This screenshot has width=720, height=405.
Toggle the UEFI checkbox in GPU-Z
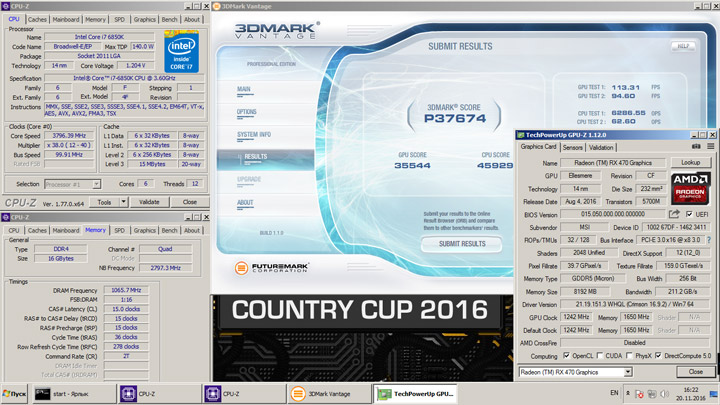click(689, 214)
